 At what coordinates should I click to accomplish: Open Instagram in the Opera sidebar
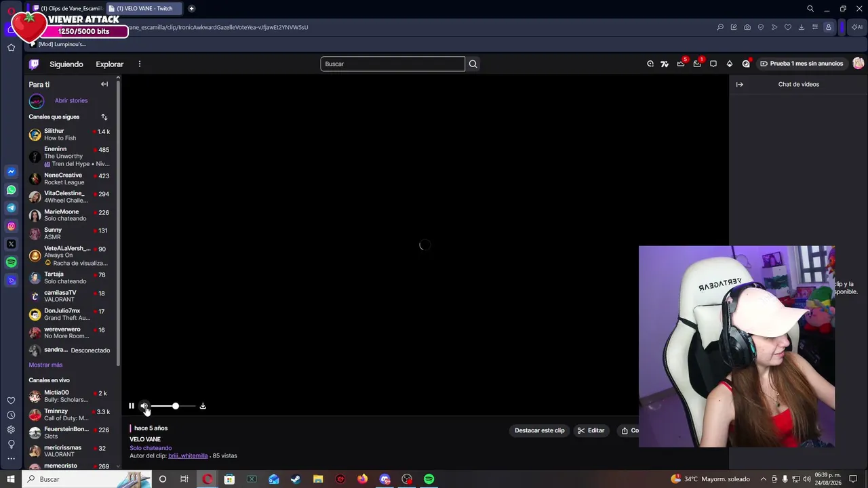[x=11, y=226]
